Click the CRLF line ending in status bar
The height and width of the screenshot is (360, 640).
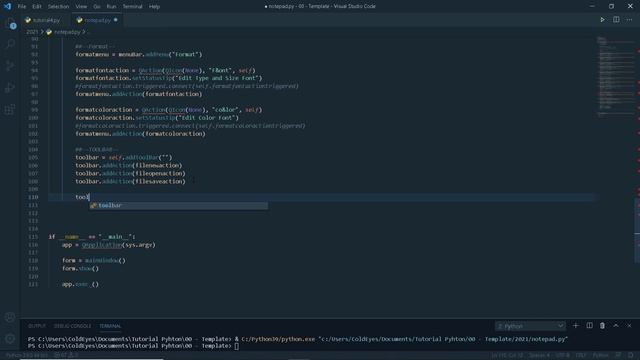click(x=581, y=356)
